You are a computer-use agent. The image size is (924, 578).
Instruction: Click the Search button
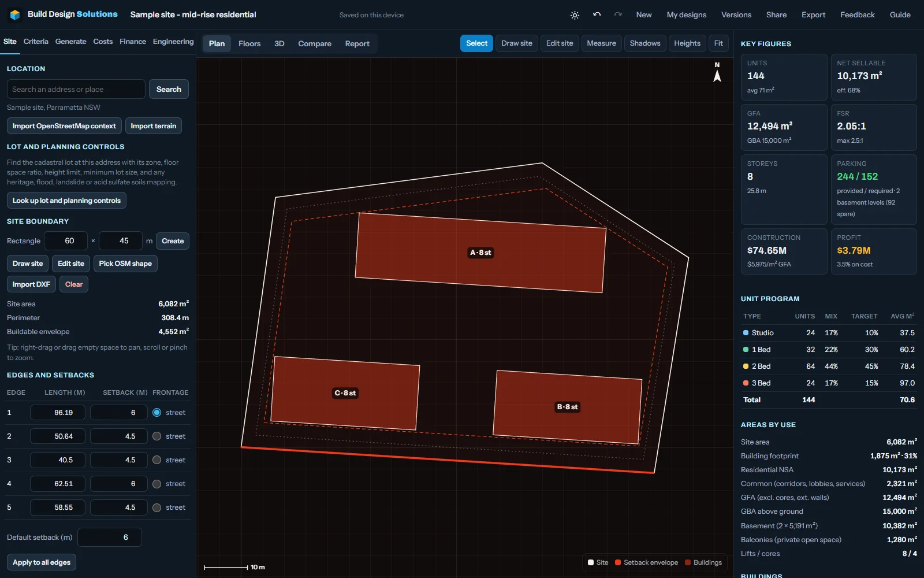[169, 89]
